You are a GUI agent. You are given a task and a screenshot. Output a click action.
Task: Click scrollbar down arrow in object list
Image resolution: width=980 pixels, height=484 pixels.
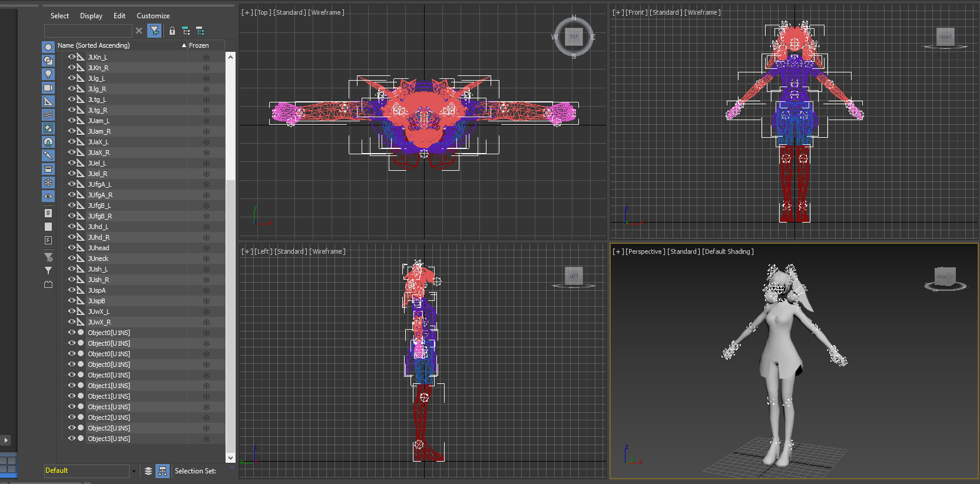pos(230,458)
